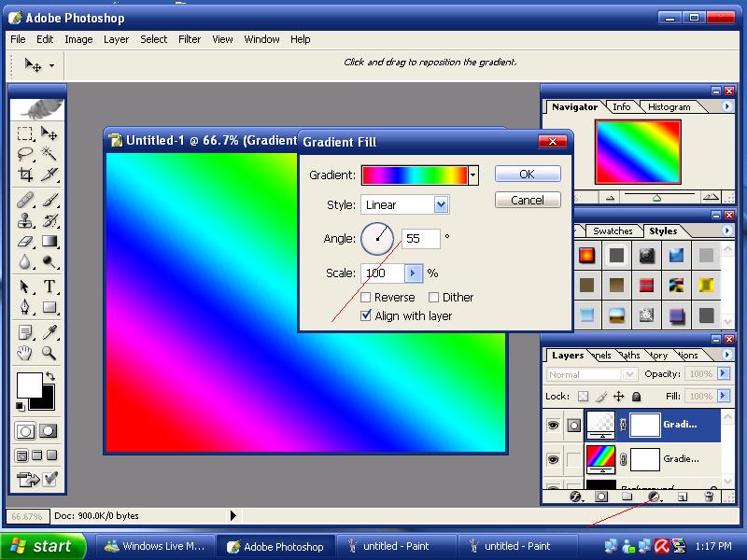Click the delete layer trash icon
The image size is (747, 560).
pos(709,497)
